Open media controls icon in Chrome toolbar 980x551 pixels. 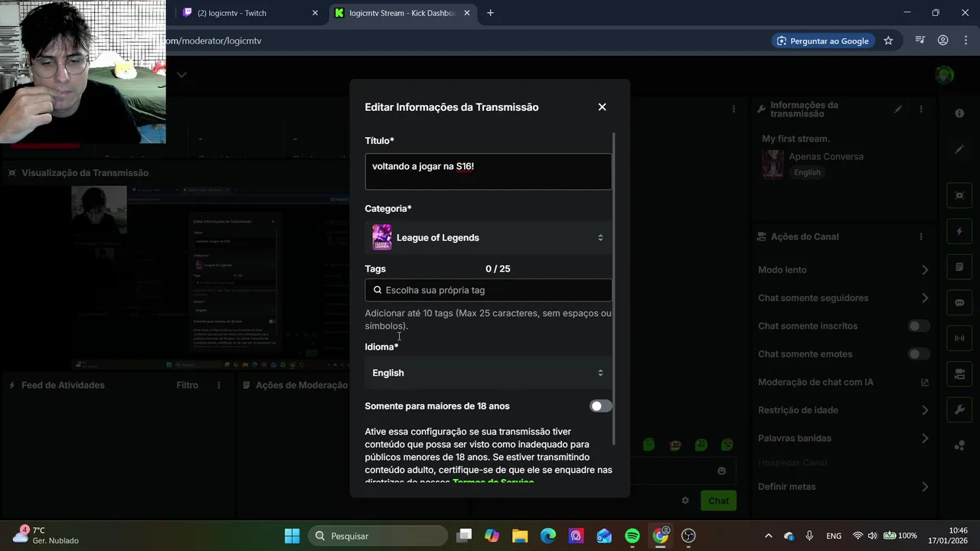click(x=920, y=41)
